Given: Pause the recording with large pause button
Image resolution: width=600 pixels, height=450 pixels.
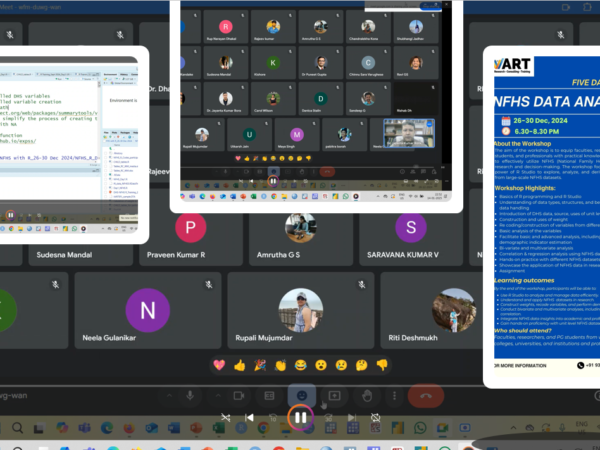Looking at the screenshot, I should [300, 417].
